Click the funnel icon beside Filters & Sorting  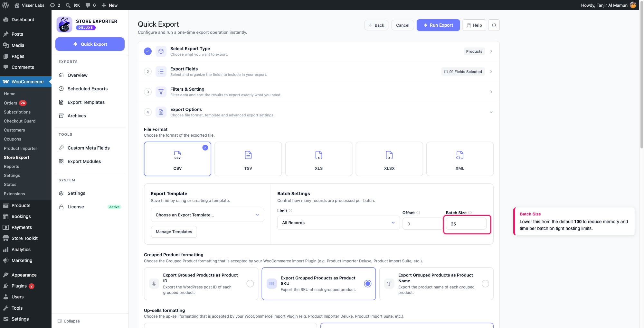161,92
